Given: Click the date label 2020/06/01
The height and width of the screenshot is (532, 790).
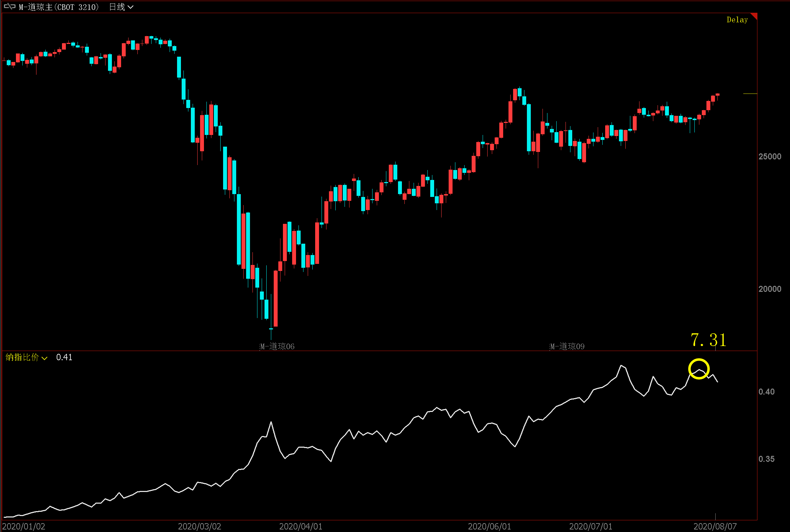Looking at the screenshot, I should 489,526.
